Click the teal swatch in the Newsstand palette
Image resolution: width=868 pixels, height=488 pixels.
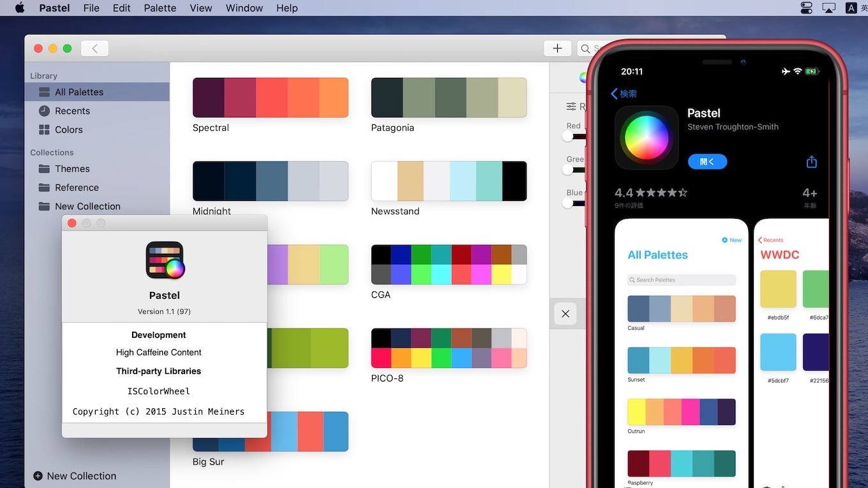point(489,181)
